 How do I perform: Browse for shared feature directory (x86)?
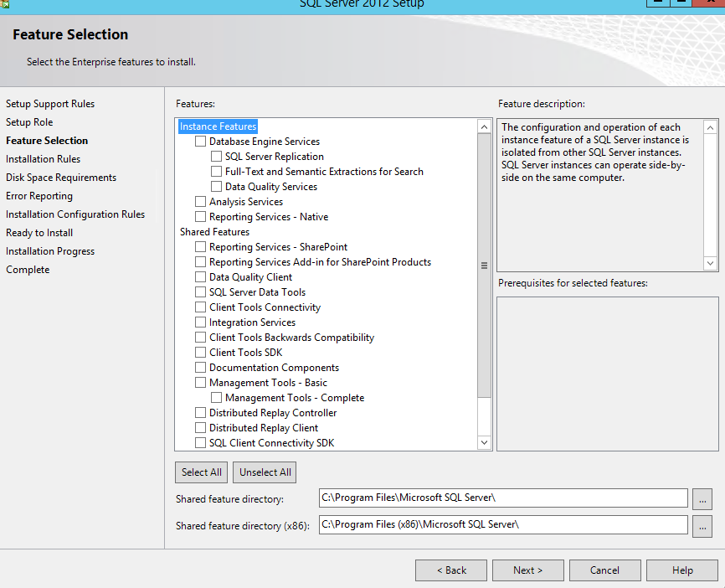click(x=702, y=526)
